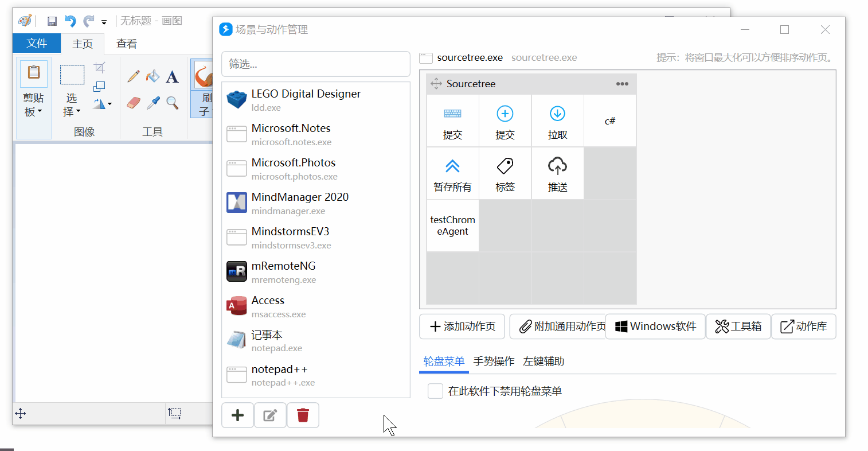Click the 拉取 download action tile
Image resolution: width=868 pixels, height=451 pixels.
click(x=557, y=120)
